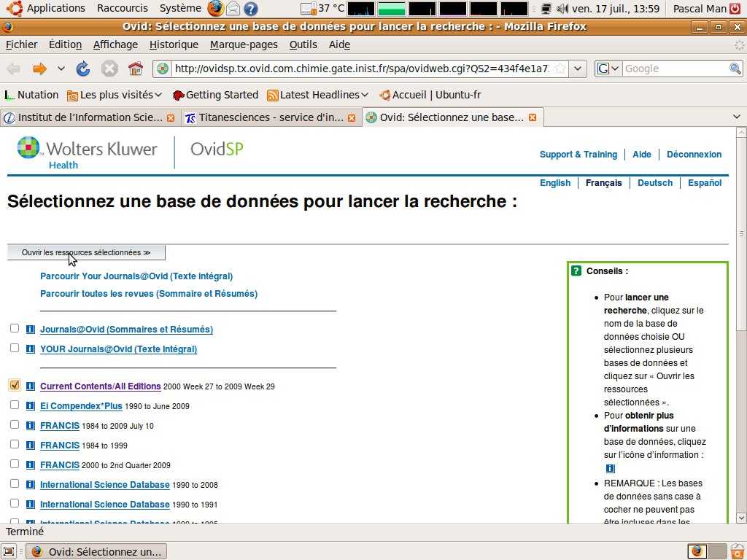Viewport: 747px width, 560px height.
Task: Go forward with the orange arrow
Action: point(39,69)
